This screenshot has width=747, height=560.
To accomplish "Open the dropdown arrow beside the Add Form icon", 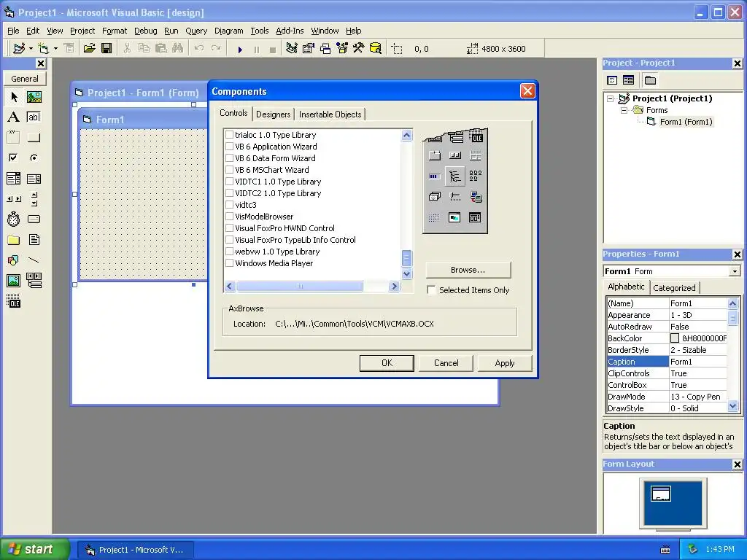I will (x=55, y=49).
